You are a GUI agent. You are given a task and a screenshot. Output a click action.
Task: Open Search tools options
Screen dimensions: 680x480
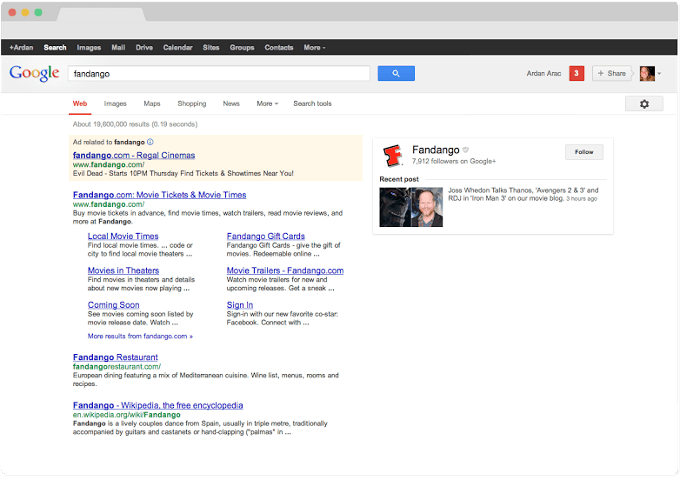tap(312, 104)
